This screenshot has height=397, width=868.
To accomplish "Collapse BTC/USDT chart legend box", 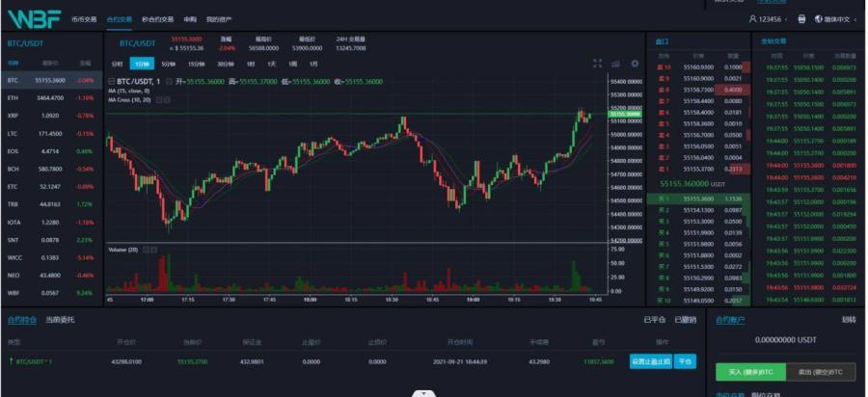I will point(112,81).
